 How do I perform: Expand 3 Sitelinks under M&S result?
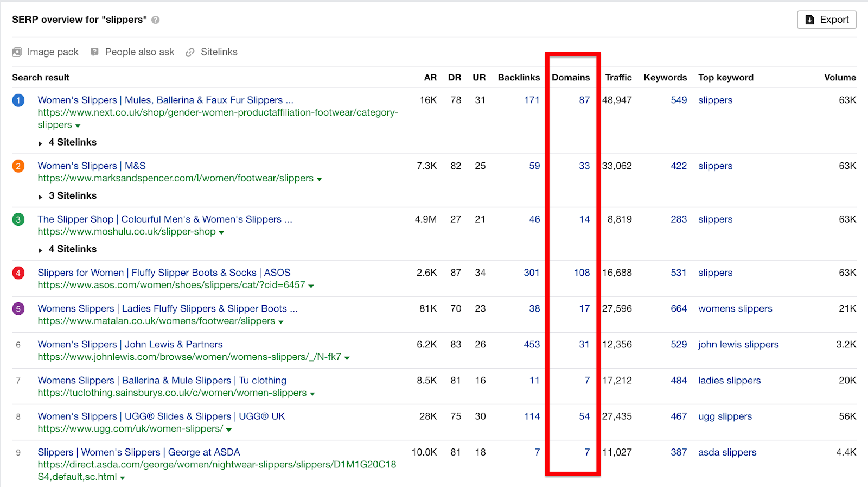[x=67, y=195]
